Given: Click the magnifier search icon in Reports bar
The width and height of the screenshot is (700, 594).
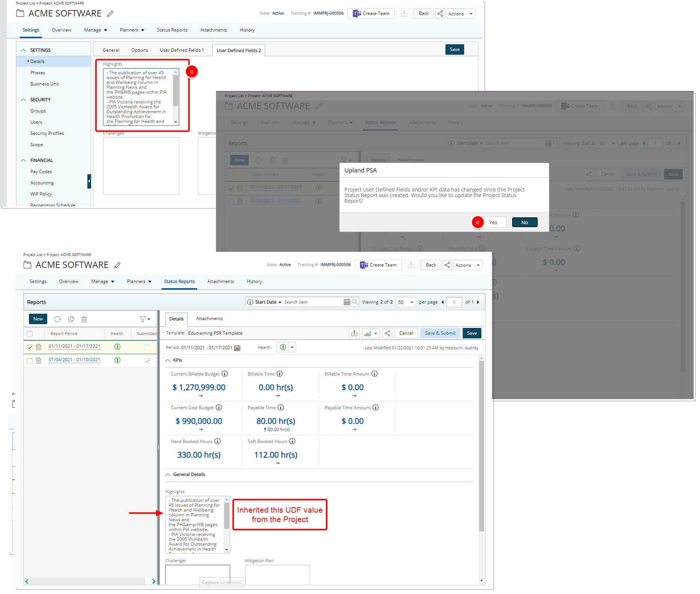Looking at the screenshot, I should [x=355, y=302].
